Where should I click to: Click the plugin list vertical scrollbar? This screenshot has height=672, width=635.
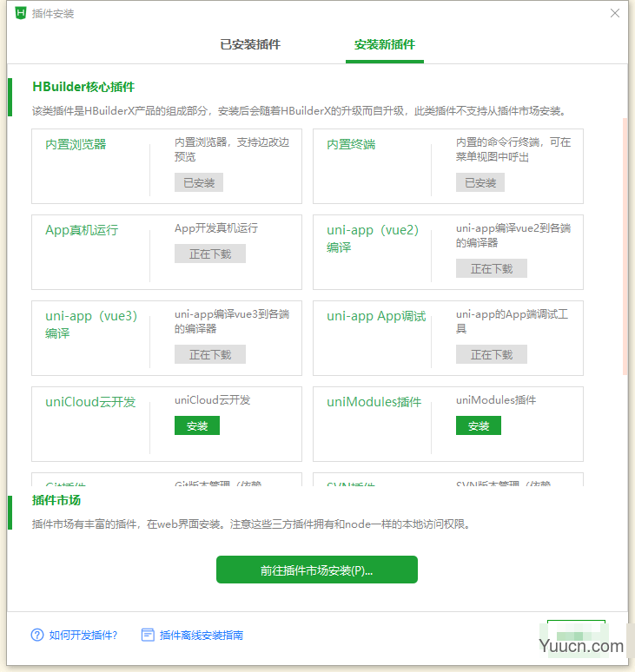tap(625, 247)
